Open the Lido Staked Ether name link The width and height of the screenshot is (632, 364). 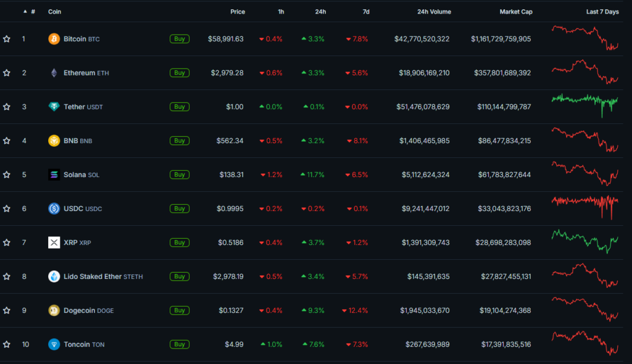click(93, 276)
